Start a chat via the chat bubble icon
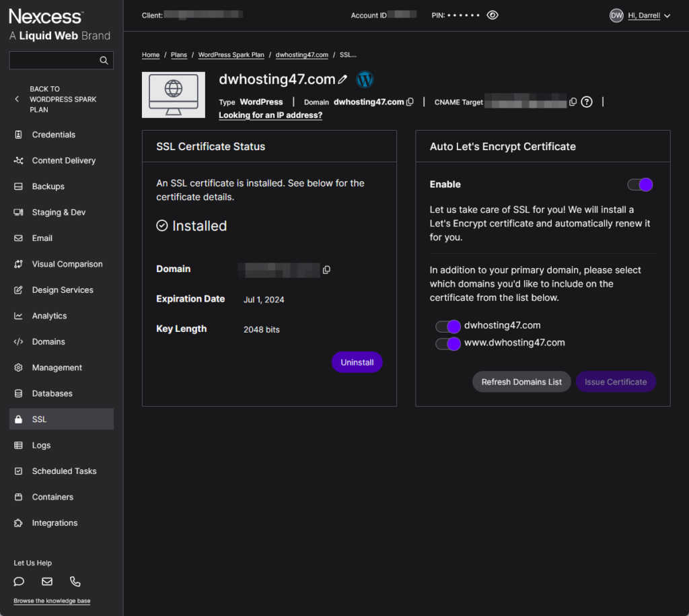 [19, 582]
